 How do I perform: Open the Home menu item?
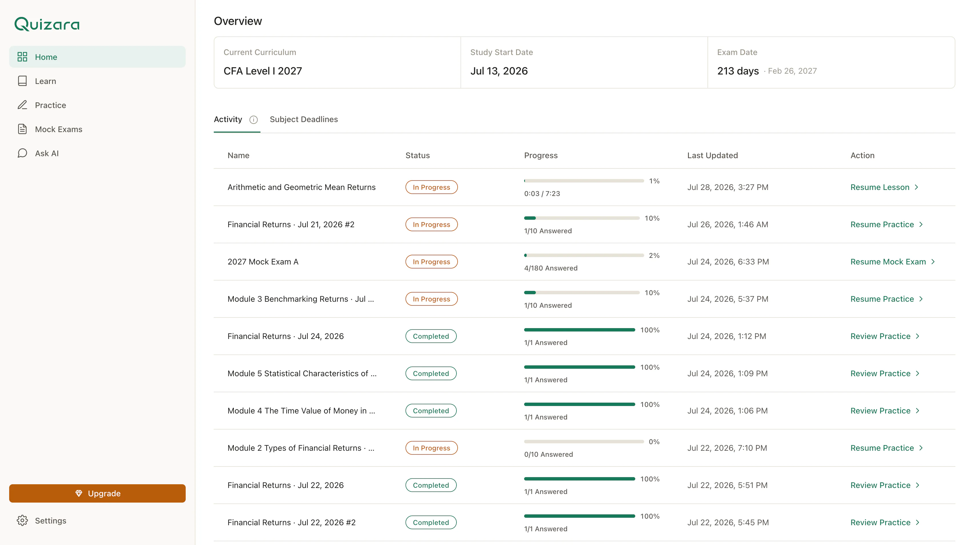[x=97, y=57]
